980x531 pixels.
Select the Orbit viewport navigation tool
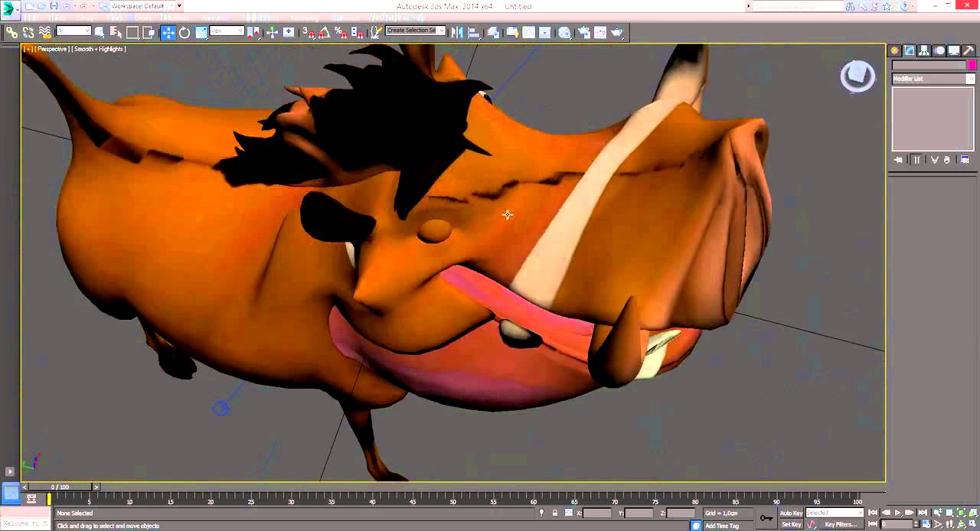(x=962, y=524)
